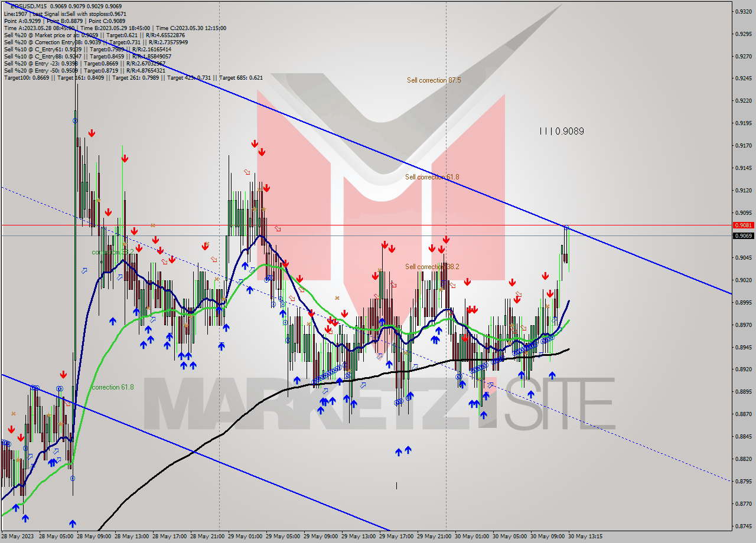
Task: Click the red 0.9081 price tag
Action: point(743,225)
